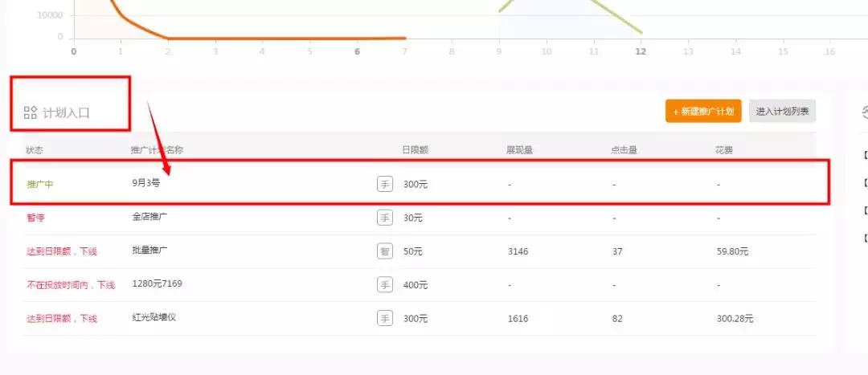Click the 手 icon in 1280元7169 row

click(385, 285)
